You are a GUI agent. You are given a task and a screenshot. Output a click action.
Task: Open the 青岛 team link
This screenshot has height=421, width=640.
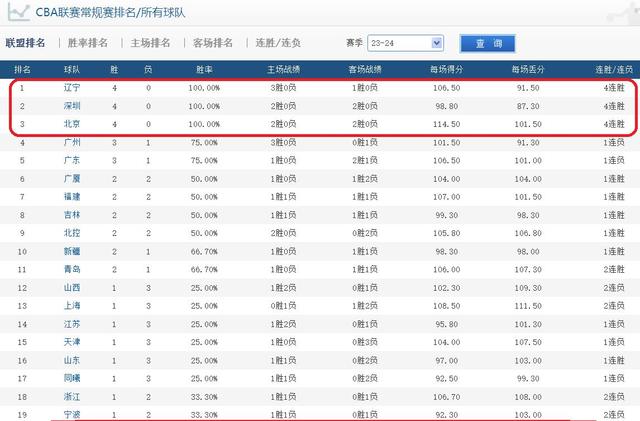[72, 269]
